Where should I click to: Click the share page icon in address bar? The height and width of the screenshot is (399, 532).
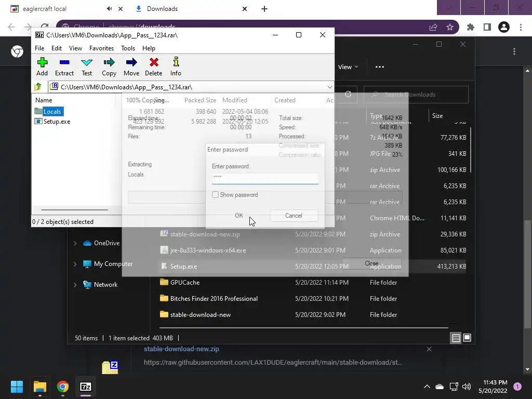click(433, 27)
